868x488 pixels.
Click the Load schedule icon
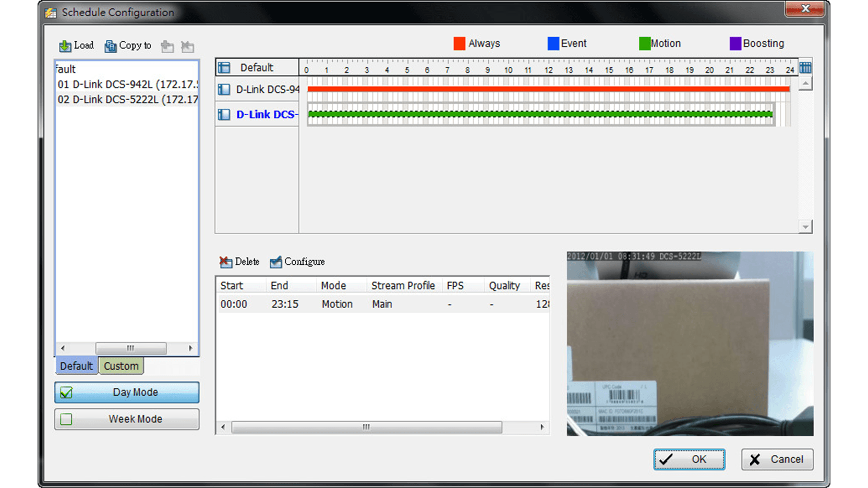[x=65, y=46]
